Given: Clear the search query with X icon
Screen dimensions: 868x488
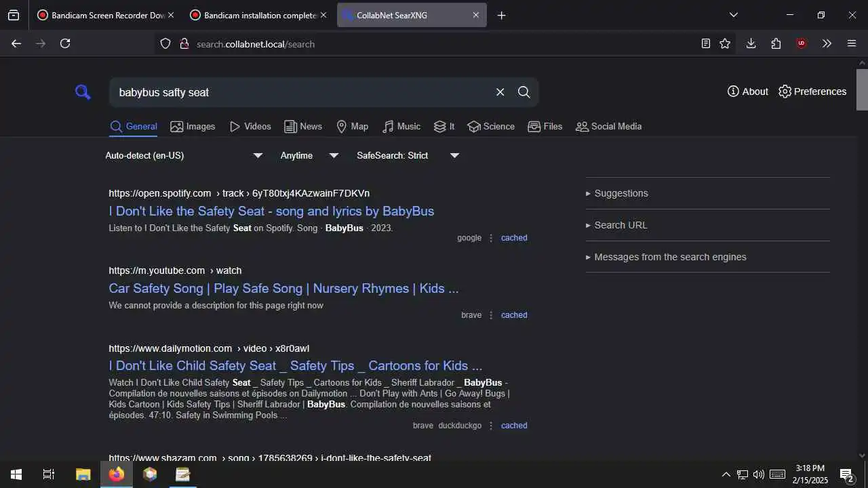Looking at the screenshot, I should pos(500,92).
